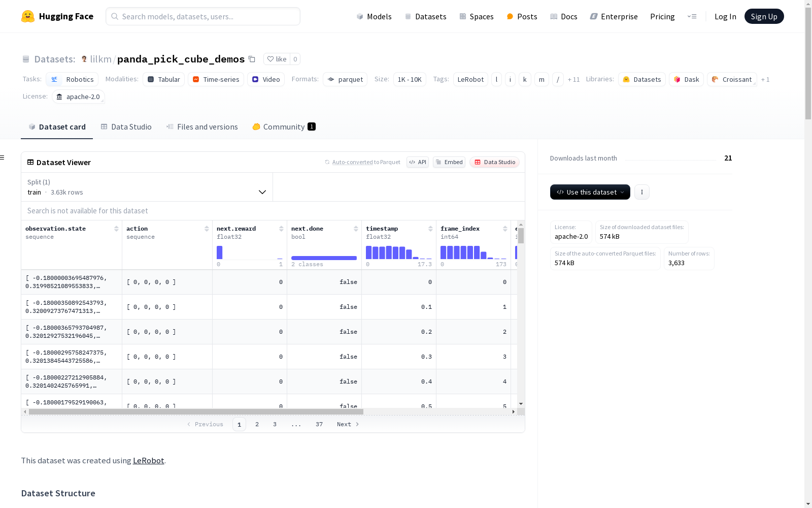Open the LeRobot link in description
The image size is (812, 508).
click(x=148, y=460)
